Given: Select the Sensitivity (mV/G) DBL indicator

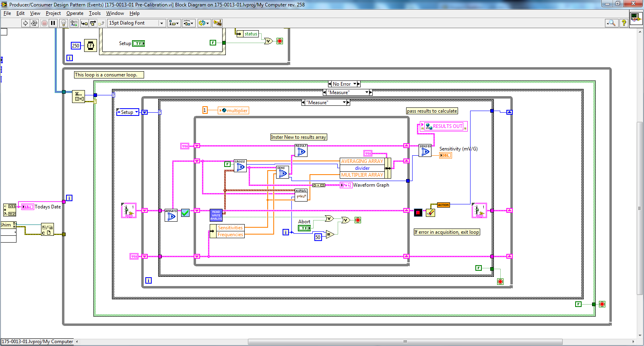Looking at the screenshot, I should tap(445, 155).
